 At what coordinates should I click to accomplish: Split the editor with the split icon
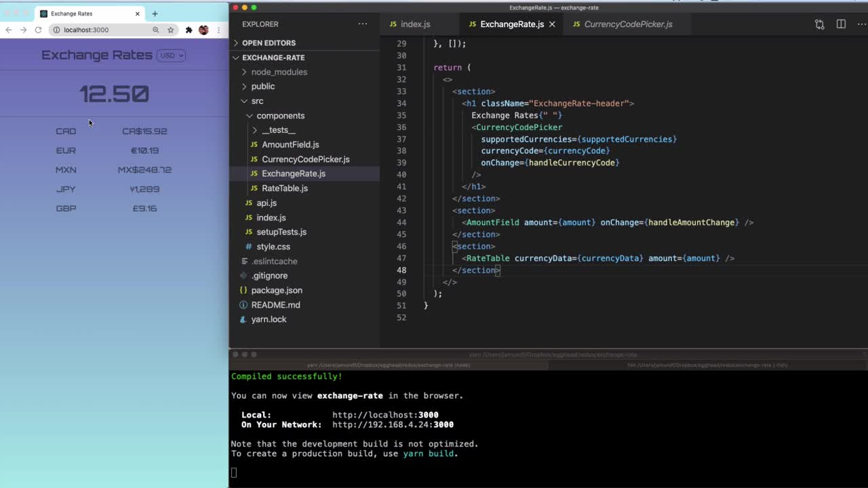[841, 24]
